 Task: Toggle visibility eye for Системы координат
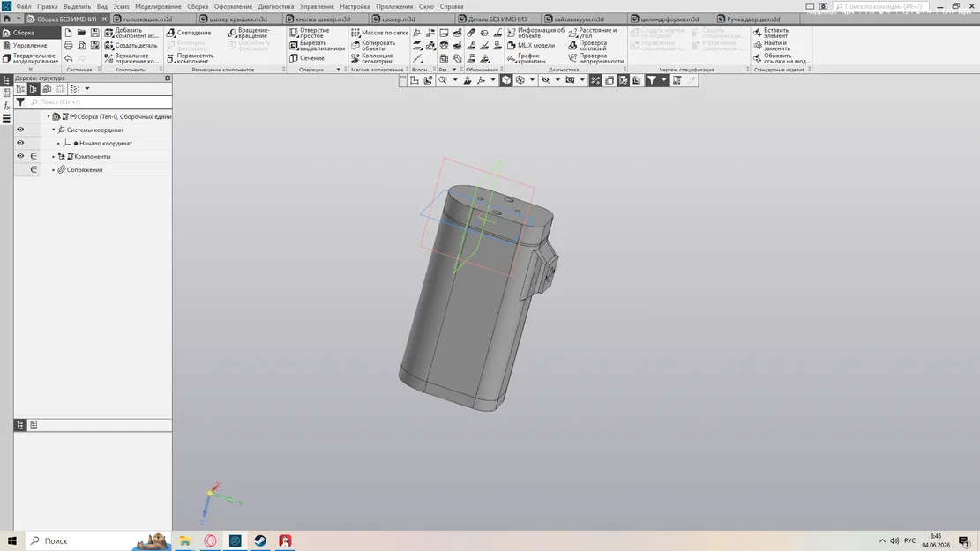coord(20,130)
